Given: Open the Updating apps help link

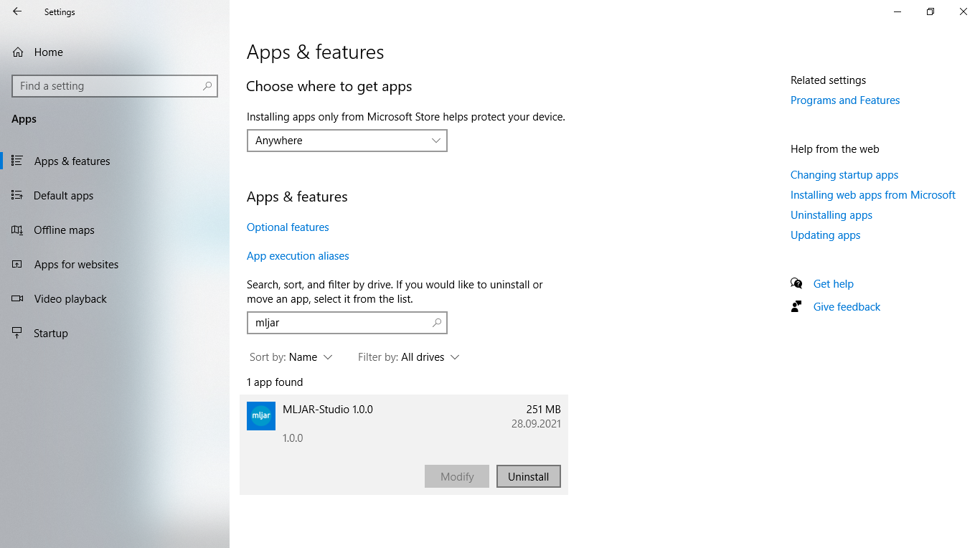Looking at the screenshot, I should coord(825,235).
